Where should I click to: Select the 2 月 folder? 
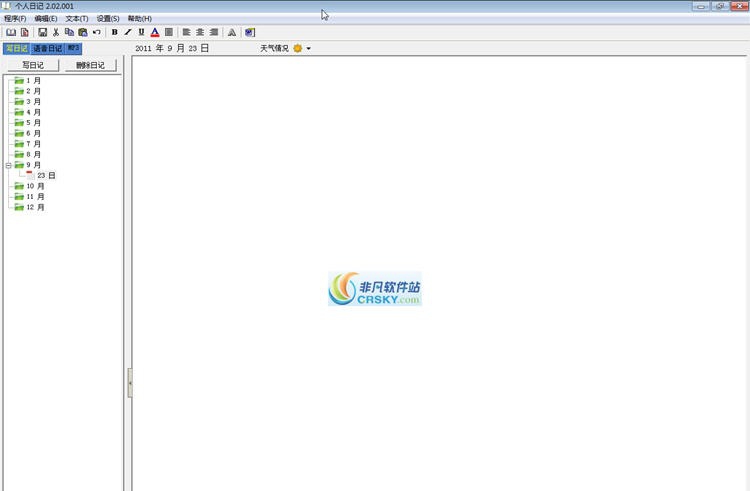[x=28, y=91]
